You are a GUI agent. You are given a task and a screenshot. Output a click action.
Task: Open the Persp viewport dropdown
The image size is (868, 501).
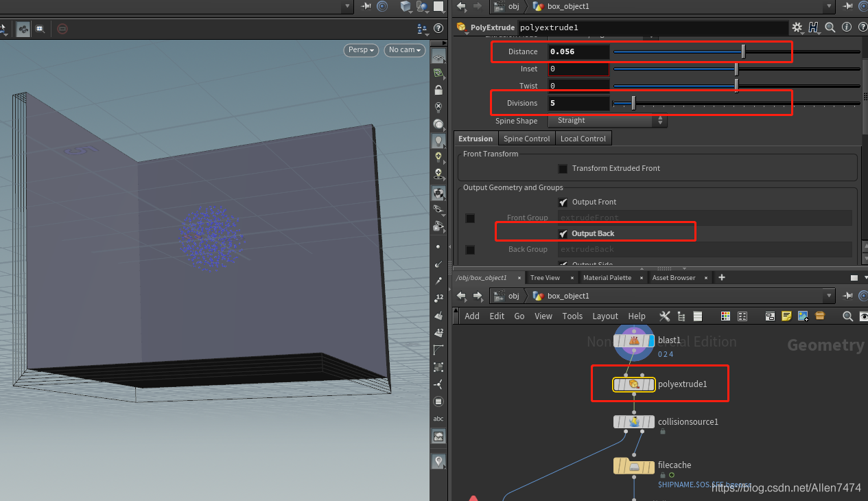[x=362, y=50]
